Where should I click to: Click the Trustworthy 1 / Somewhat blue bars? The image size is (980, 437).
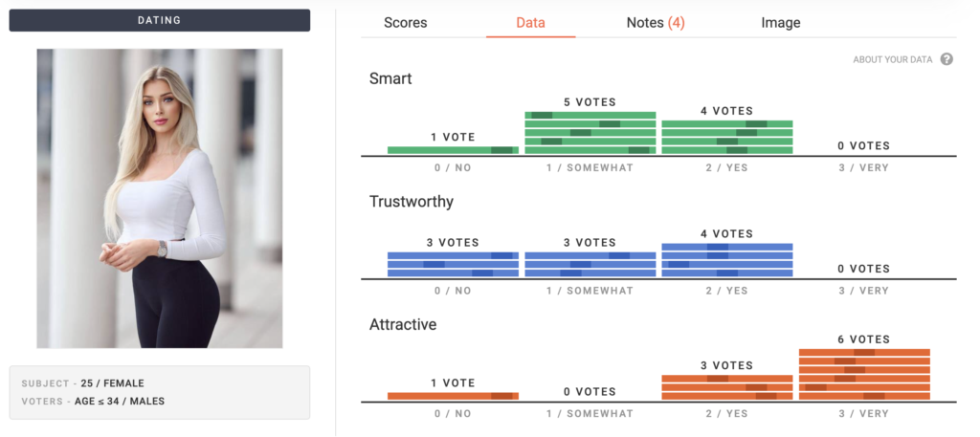point(590,264)
